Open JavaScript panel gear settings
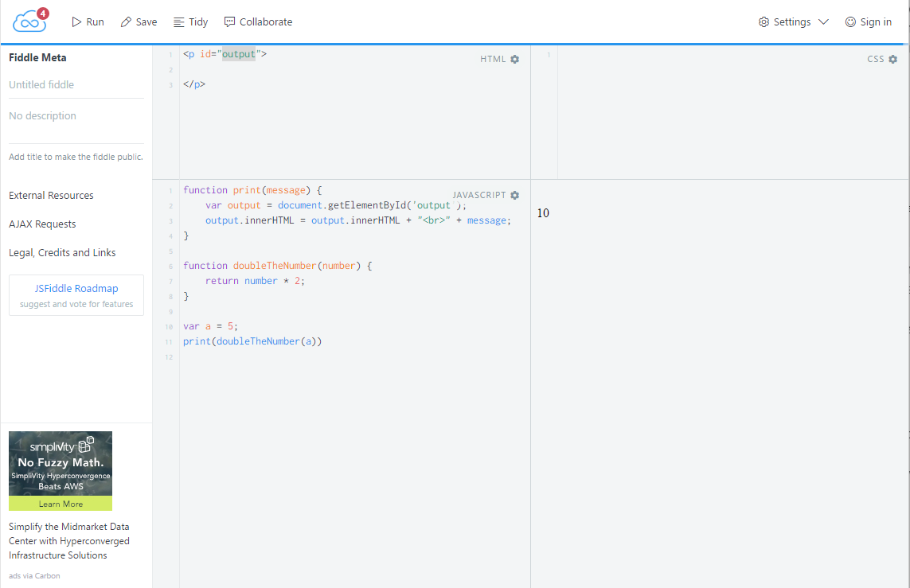Screen dimensions: 910x588 515,196
